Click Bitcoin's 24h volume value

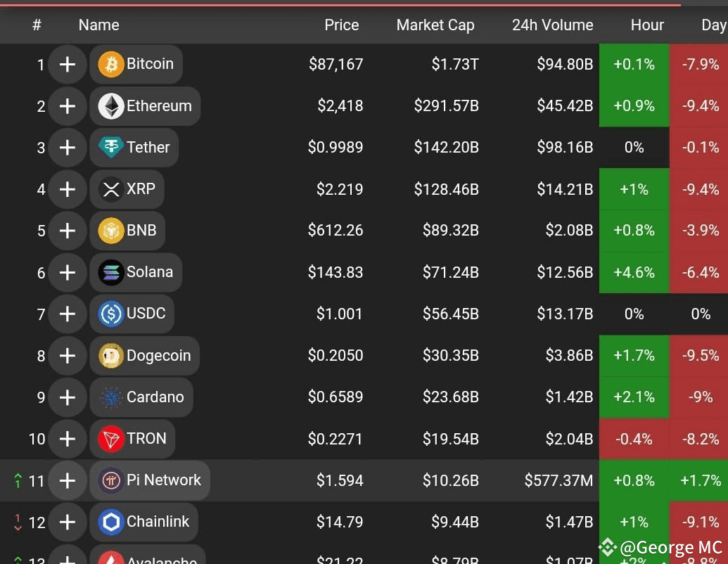565,64
